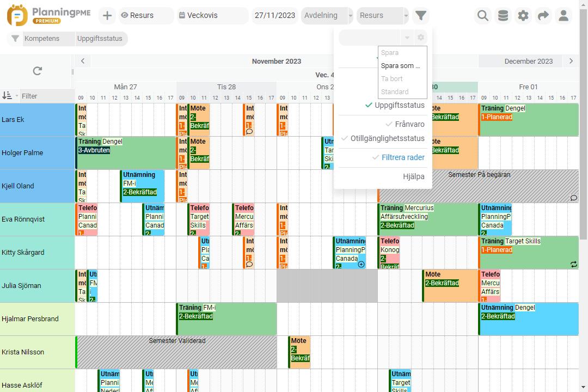Open Hjalmar's Utnämning Dengel event

point(528,319)
